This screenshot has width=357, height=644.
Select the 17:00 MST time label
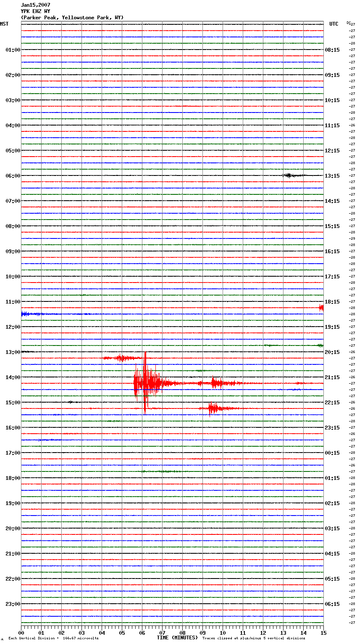pyautogui.click(x=13, y=453)
